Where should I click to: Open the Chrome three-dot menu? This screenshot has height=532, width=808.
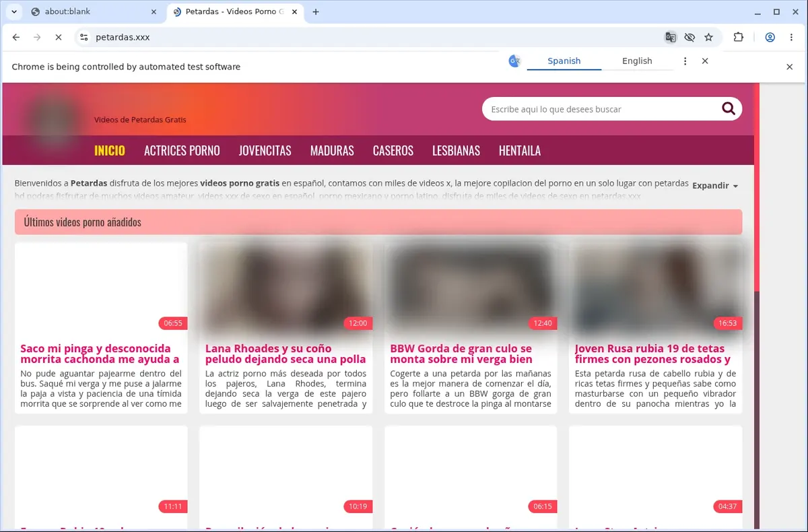click(791, 38)
